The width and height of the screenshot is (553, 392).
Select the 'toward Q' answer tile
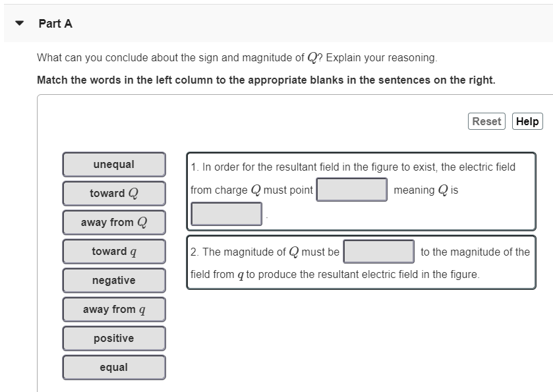113,193
